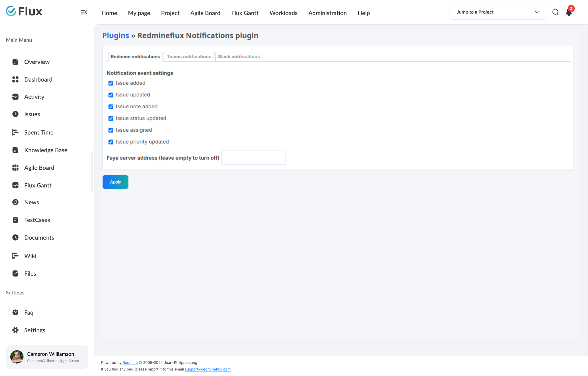Click the Faq question mark icon

click(x=15, y=313)
